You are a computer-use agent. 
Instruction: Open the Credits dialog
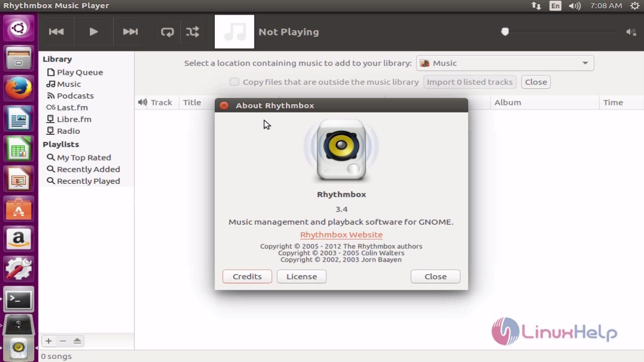coord(247,276)
